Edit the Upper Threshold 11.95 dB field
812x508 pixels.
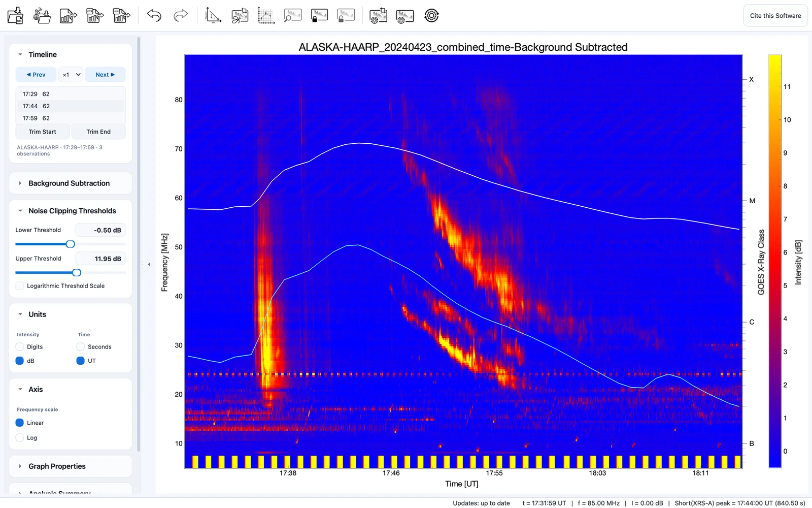[x=100, y=259]
